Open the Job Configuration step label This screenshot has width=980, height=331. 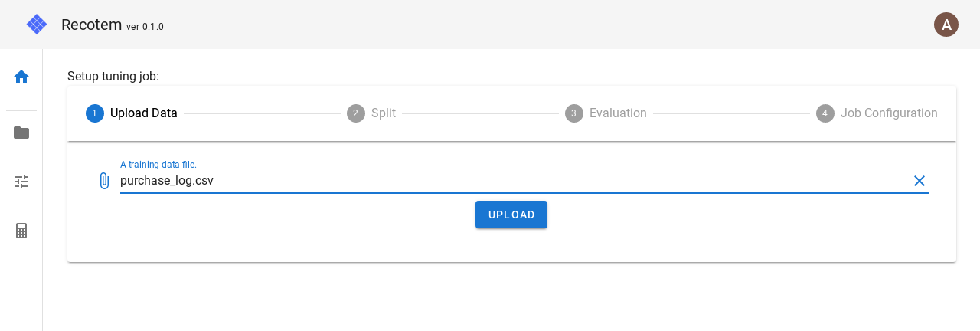pos(889,113)
